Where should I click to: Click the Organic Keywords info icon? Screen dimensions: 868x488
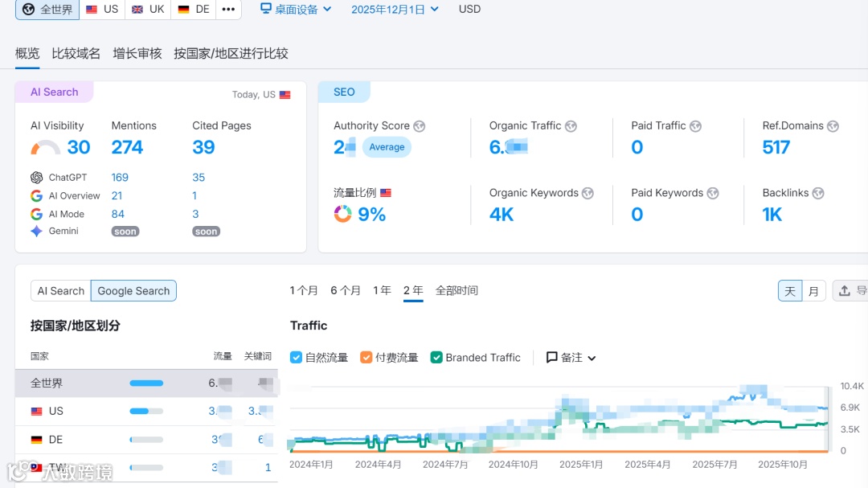[x=588, y=193]
